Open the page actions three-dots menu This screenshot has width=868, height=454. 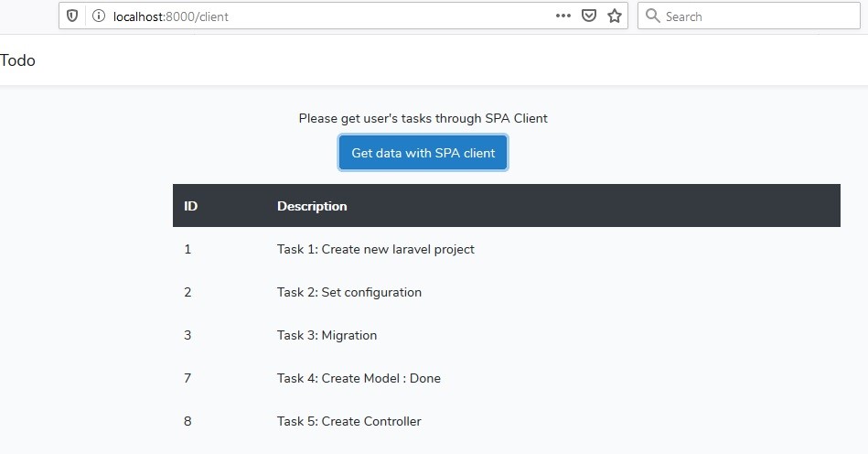pyautogui.click(x=563, y=16)
